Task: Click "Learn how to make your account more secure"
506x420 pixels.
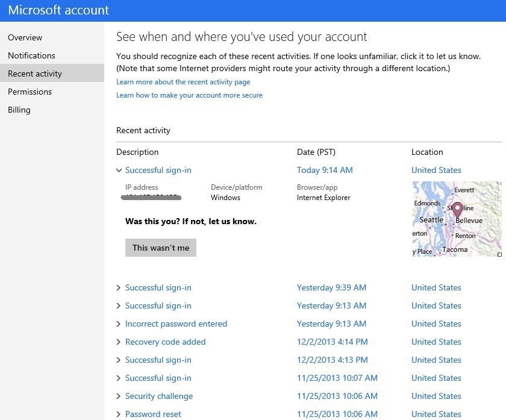Action: [189, 95]
